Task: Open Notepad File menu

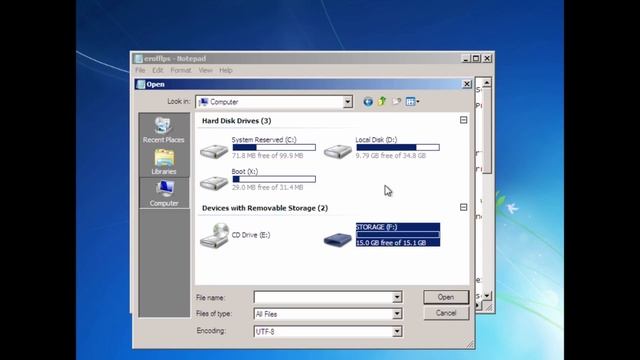Action: coord(140,70)
